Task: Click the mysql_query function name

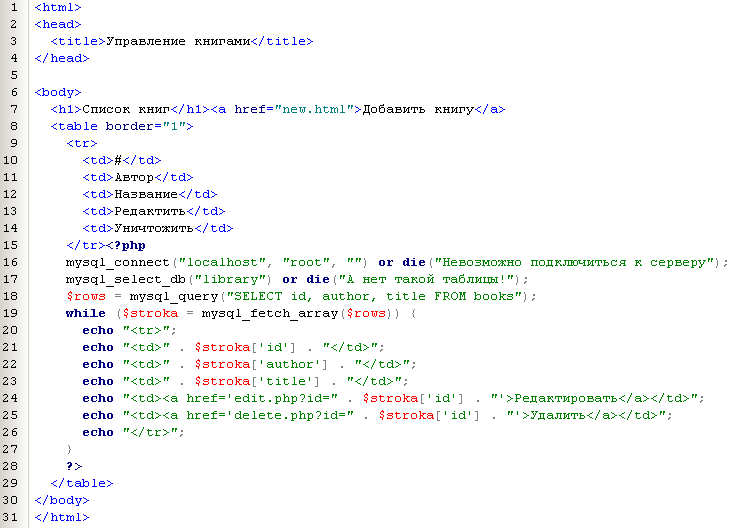Action: coord(174,296)
